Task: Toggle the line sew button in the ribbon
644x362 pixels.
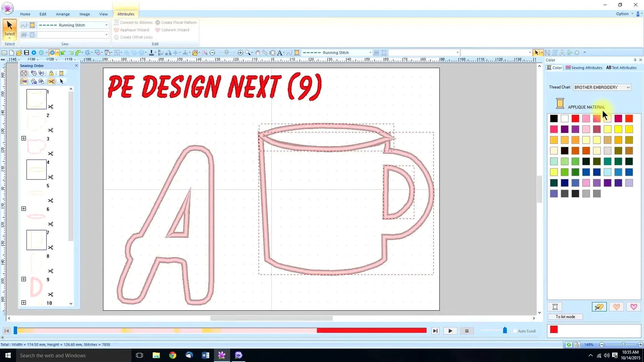Action: coord(24,25)
